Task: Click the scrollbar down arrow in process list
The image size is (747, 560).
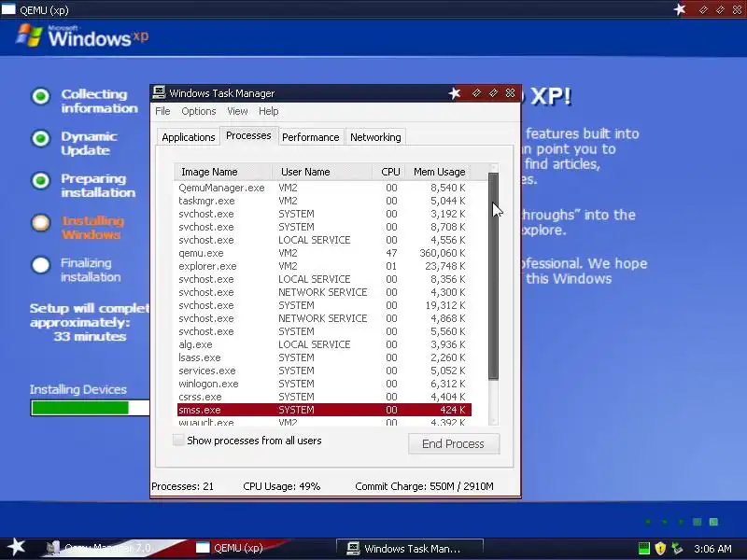Action: [494, 421]
